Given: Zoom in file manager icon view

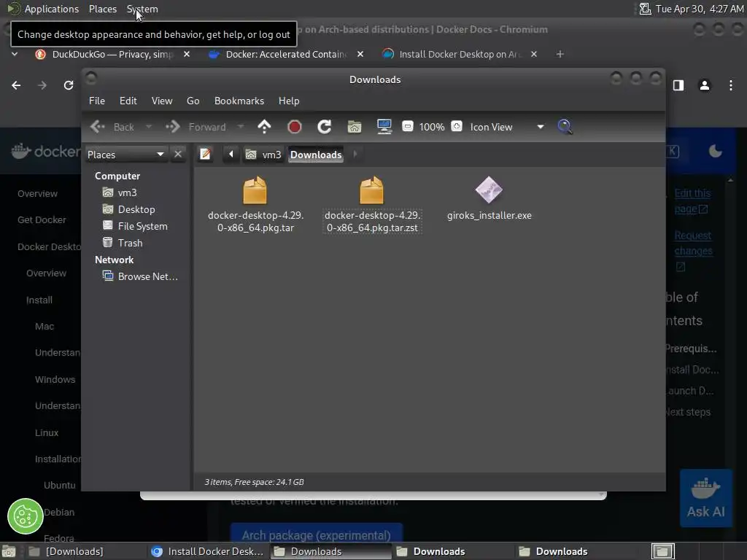Looking at the screenshot, I should pyautogui.click(x=457, y=126).
